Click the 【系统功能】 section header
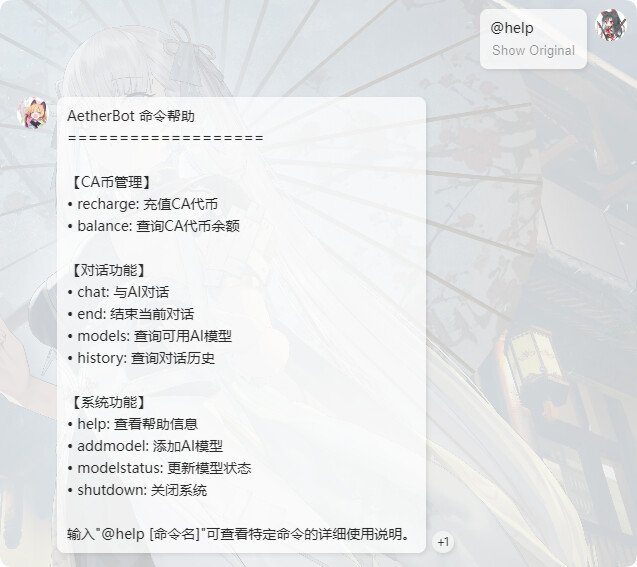This screenshot has height=567, width=637. click(109, 402)
